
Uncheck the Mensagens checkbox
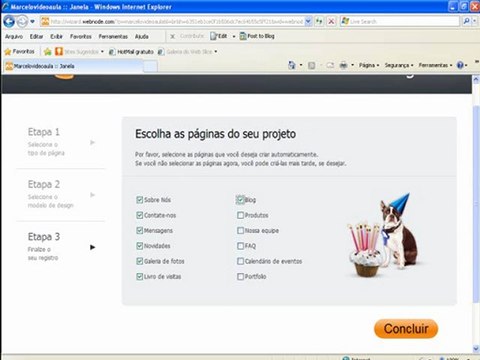pyautogui.click(x=140, y=230)
